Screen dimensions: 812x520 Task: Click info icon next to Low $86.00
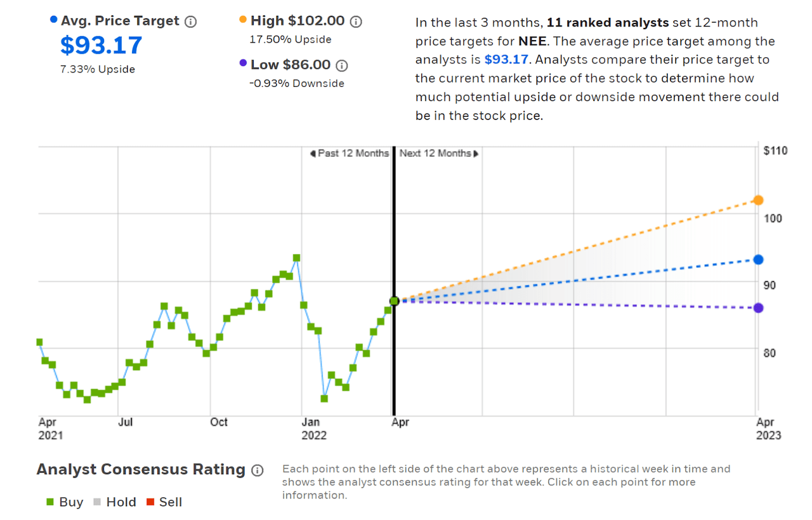(x=341, y=65)
